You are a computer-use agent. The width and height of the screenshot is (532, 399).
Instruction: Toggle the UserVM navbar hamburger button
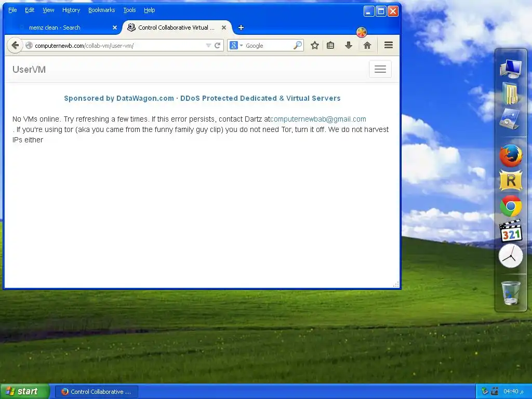(x=380, y=69)
